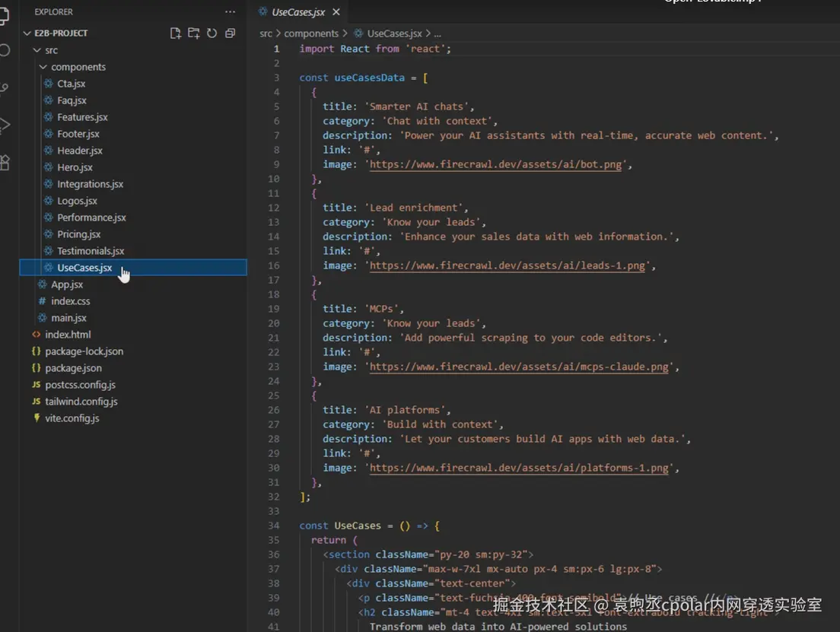Open Header.jsx file
Image resolution: width=840 pixels, height=632 pixels.
(x=80, y=151)
